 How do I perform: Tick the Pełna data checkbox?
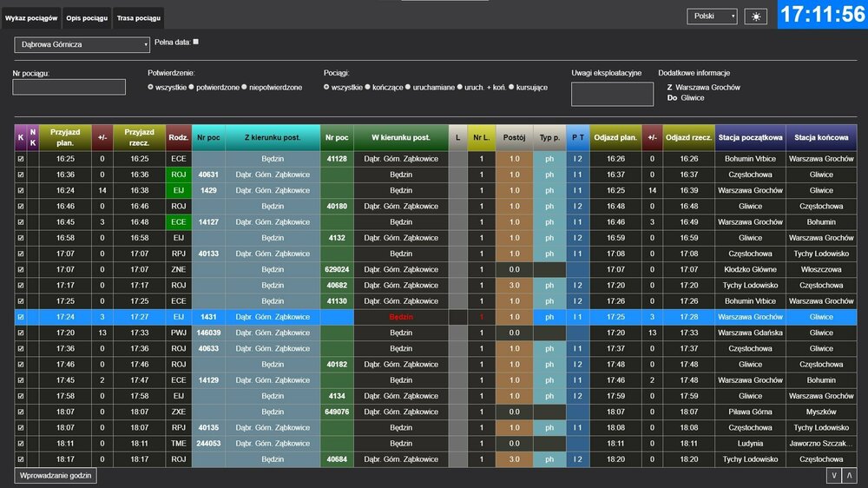click(195, 42)
